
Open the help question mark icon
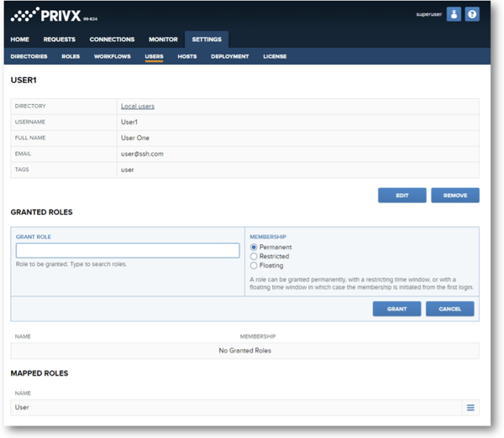[472, 14]
